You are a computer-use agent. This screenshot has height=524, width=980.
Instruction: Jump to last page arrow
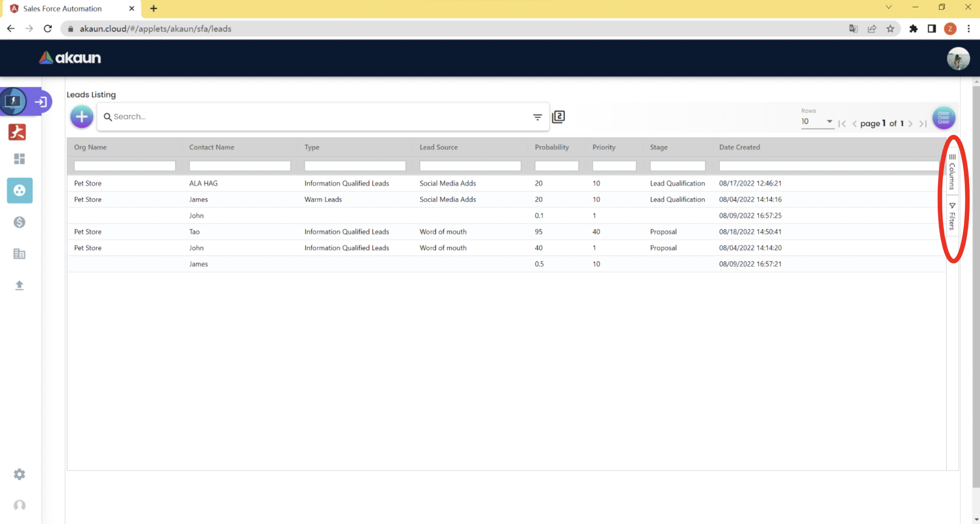point(923,124)
